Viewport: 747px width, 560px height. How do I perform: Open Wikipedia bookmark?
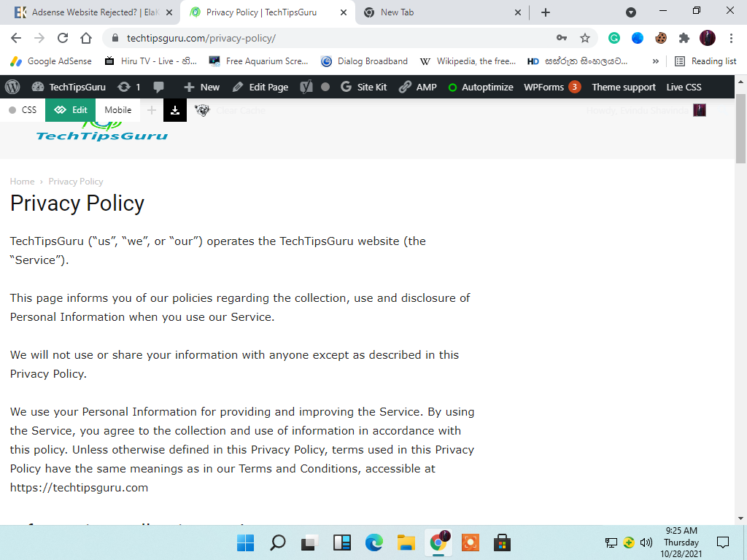coord(468,61)
